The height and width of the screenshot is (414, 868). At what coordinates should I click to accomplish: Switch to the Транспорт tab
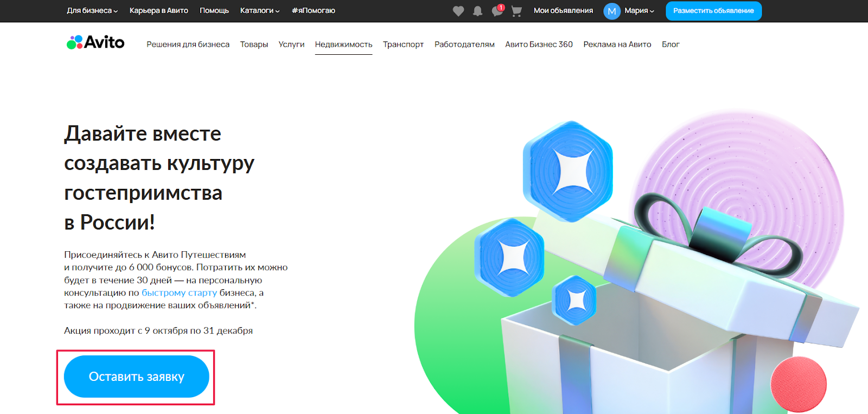click(403, 44)
